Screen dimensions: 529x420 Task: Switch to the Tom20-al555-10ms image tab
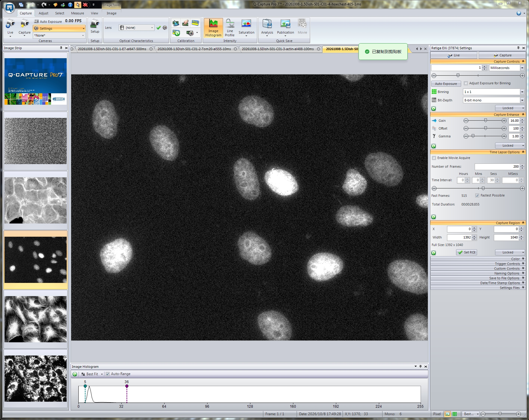pyautogui.click(x=194, y=49)
